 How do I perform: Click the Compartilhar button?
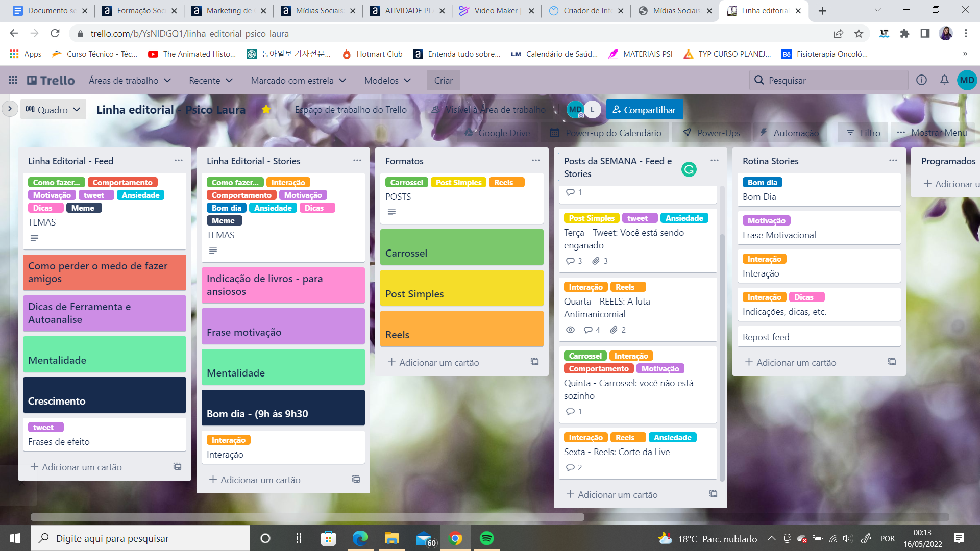click(x=644, y=110)
